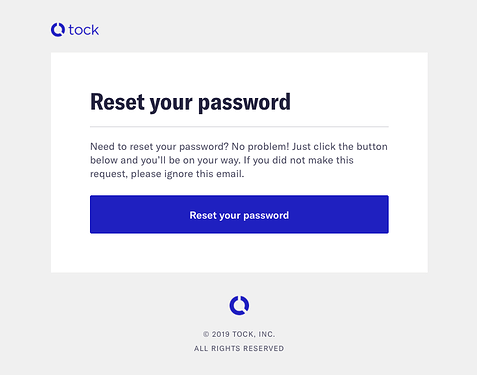Click the "please ignore this email" text
Screen dimensions: 477x375
pyautogui.click(x=187, y=174)
